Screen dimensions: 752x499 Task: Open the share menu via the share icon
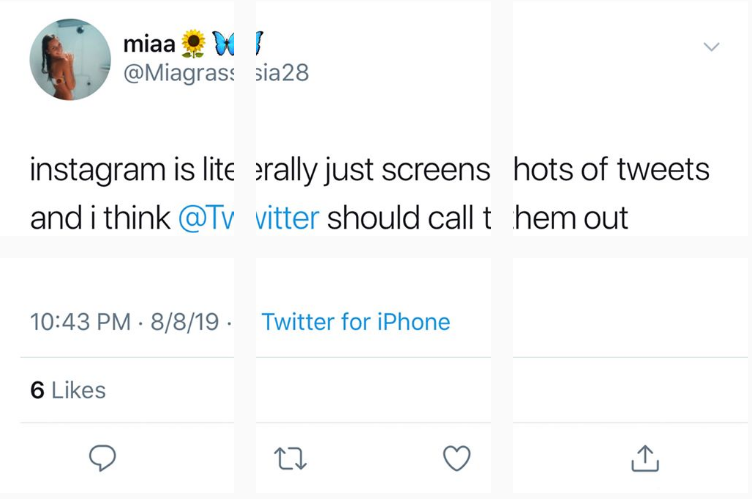pos(645,458)
